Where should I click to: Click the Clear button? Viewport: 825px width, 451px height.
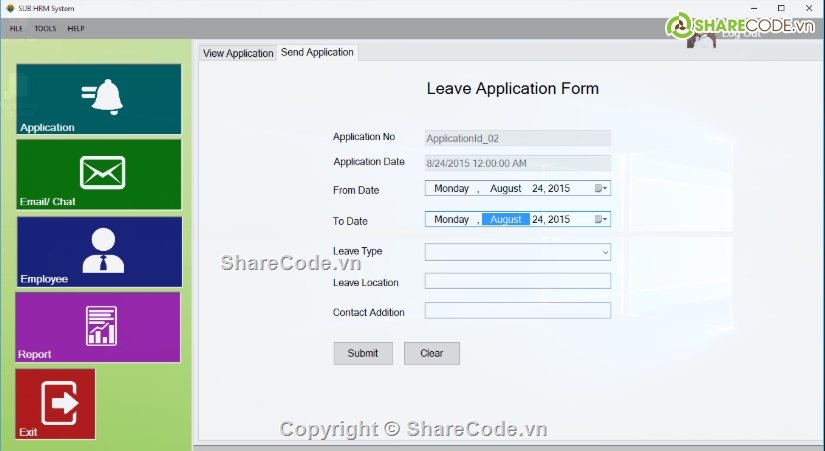click(x=432, y=353)
